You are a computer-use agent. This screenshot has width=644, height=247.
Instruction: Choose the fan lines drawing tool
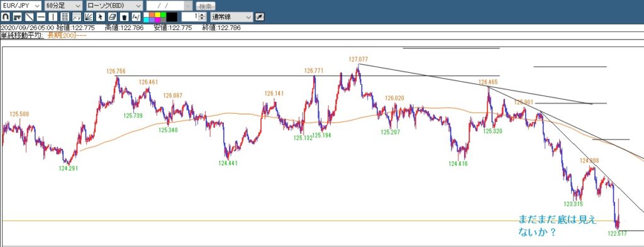pos(88,17)
